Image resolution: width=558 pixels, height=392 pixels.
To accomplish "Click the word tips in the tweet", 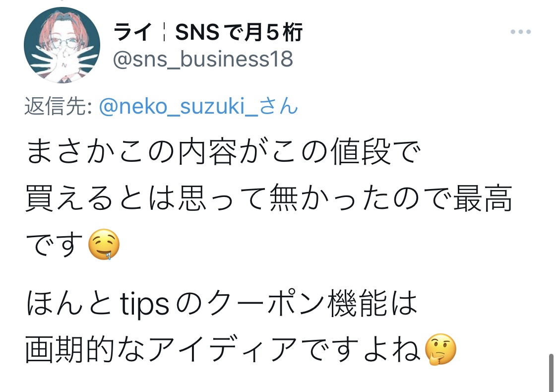I will [x=144, y=305].
